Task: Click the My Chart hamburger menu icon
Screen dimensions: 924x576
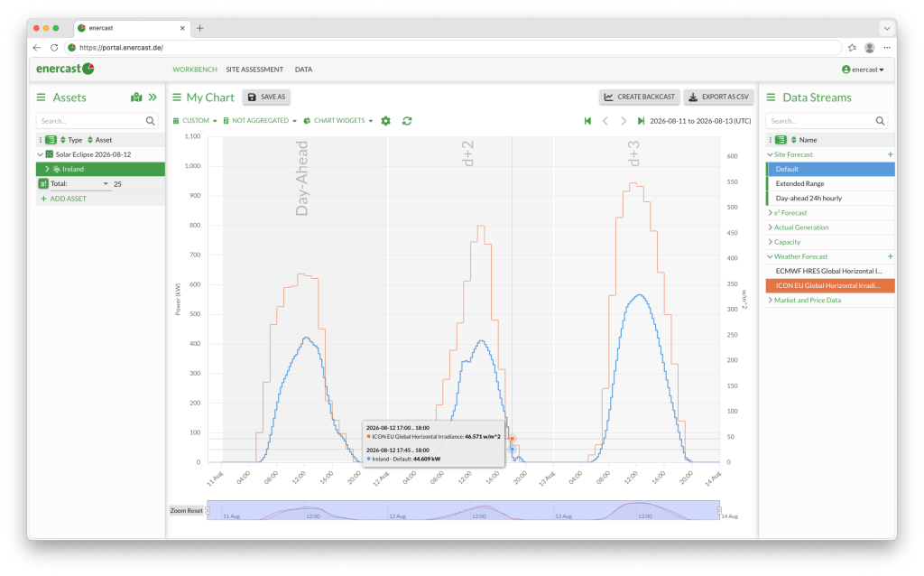Action: [176, 98]
